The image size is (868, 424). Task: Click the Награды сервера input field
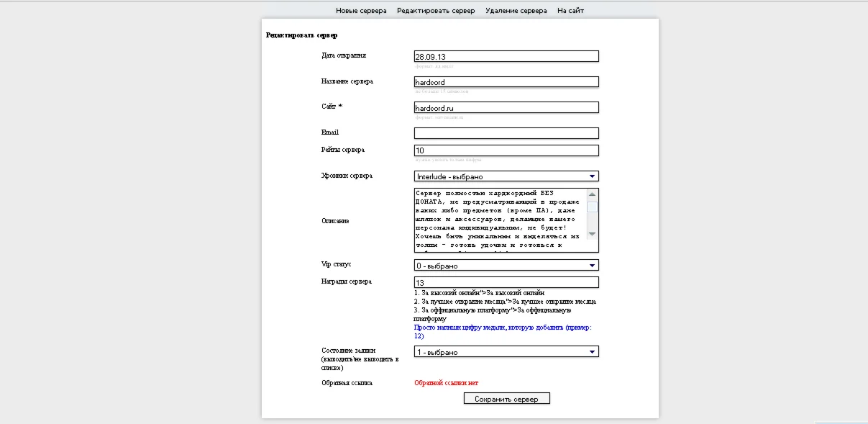[506, 283]
